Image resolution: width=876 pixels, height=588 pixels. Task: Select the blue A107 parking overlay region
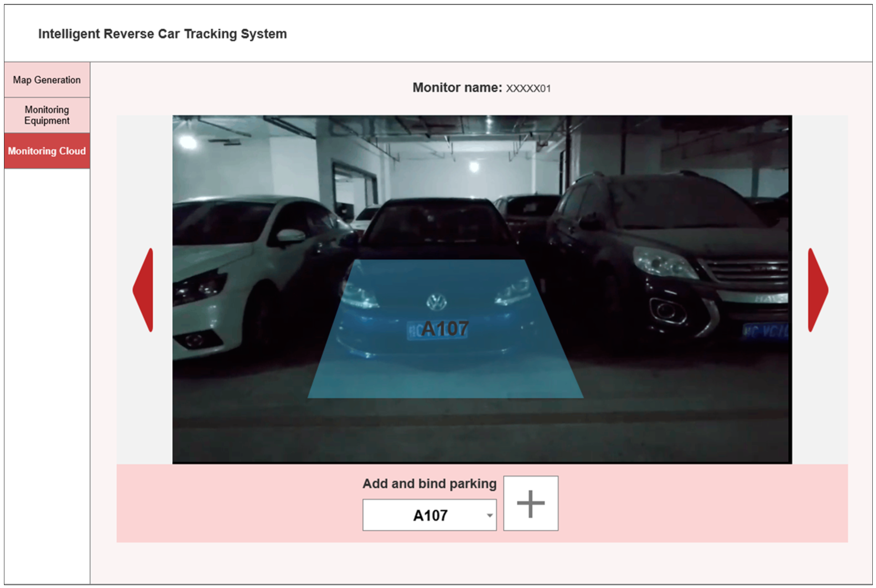(445, 375)
